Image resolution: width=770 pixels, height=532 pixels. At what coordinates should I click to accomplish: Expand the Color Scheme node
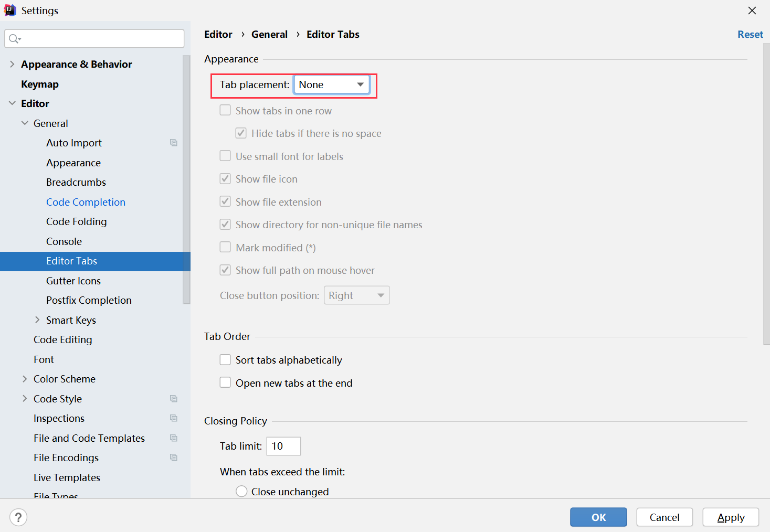pyautogui.click(x=25, y=379)
